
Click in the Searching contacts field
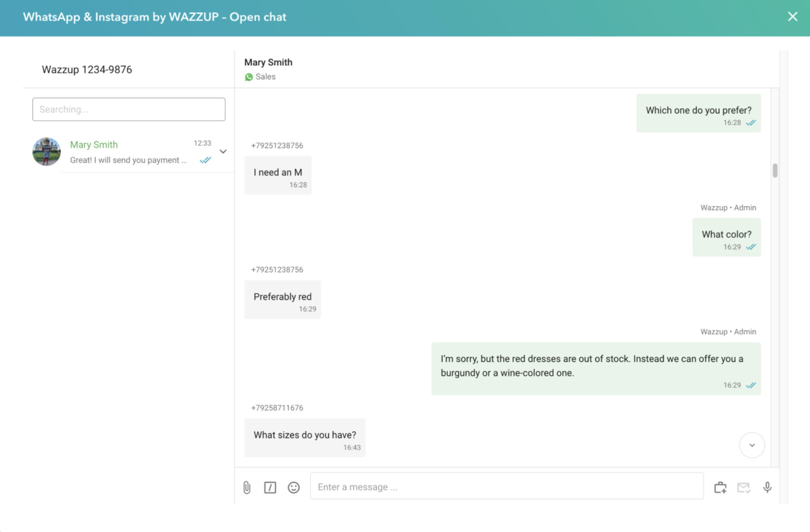(x=128, y=109)
